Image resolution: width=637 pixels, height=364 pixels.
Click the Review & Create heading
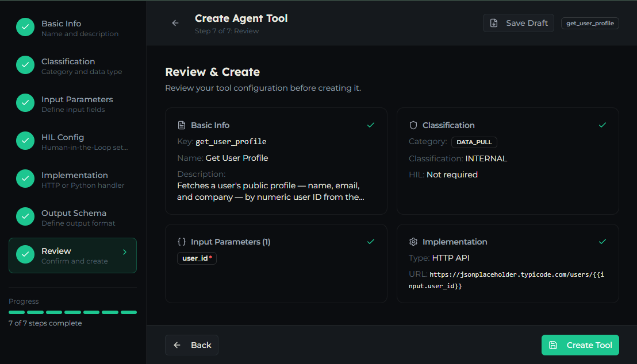click(x=213, y=72)
